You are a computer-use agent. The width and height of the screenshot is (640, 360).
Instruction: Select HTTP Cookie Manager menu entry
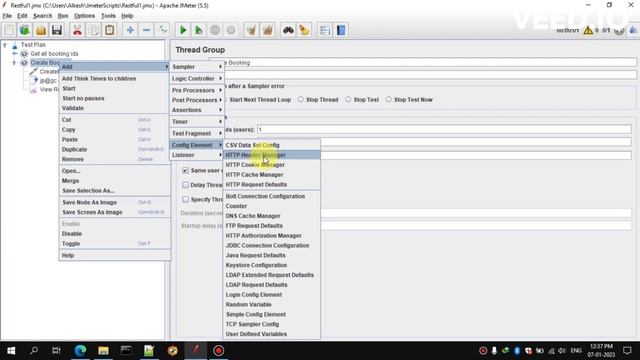(x=271, y=165)
